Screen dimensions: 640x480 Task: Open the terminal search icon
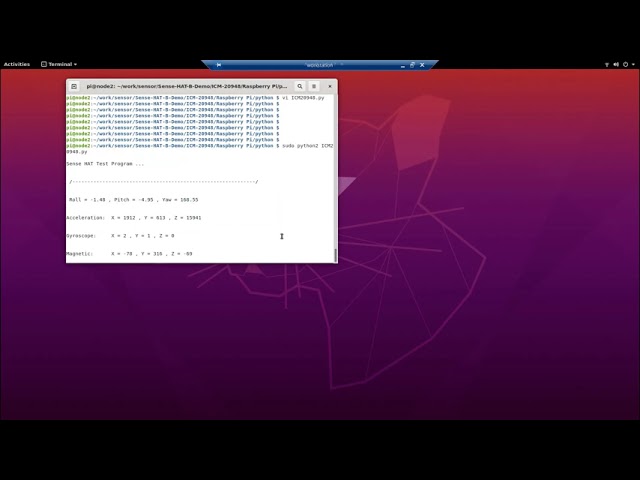[x=299, y=86]
